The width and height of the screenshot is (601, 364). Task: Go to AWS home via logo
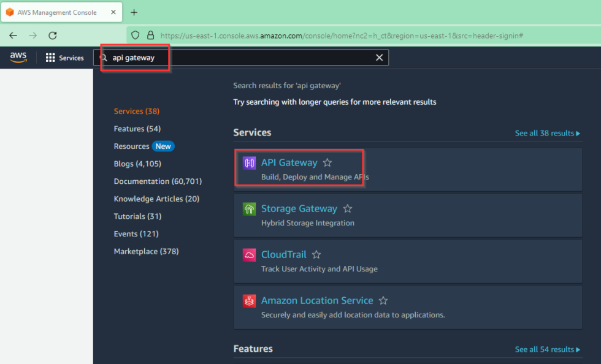(18, 57)
